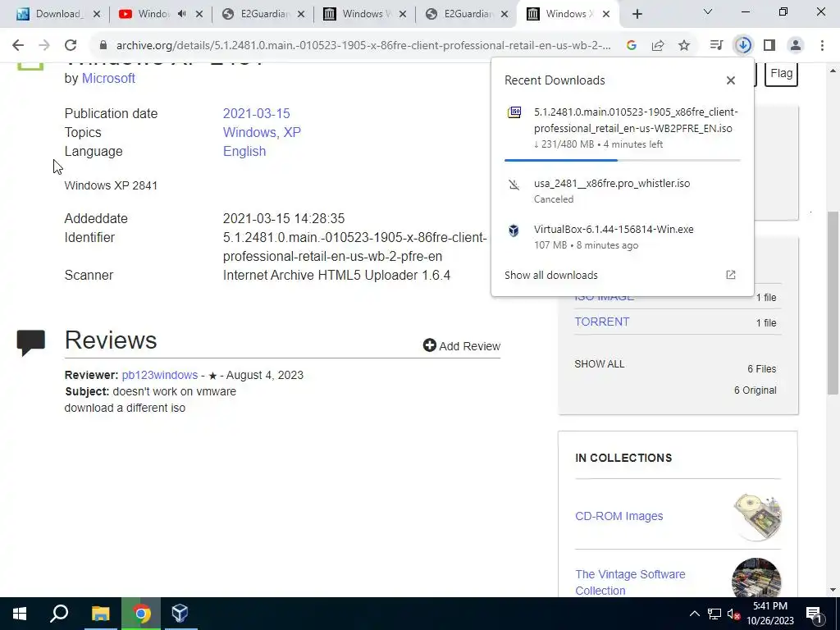Open the notification center
Image resolution: width=840 pixels, height=630 pixels.
pyautogui.click(x=815, y=614)
